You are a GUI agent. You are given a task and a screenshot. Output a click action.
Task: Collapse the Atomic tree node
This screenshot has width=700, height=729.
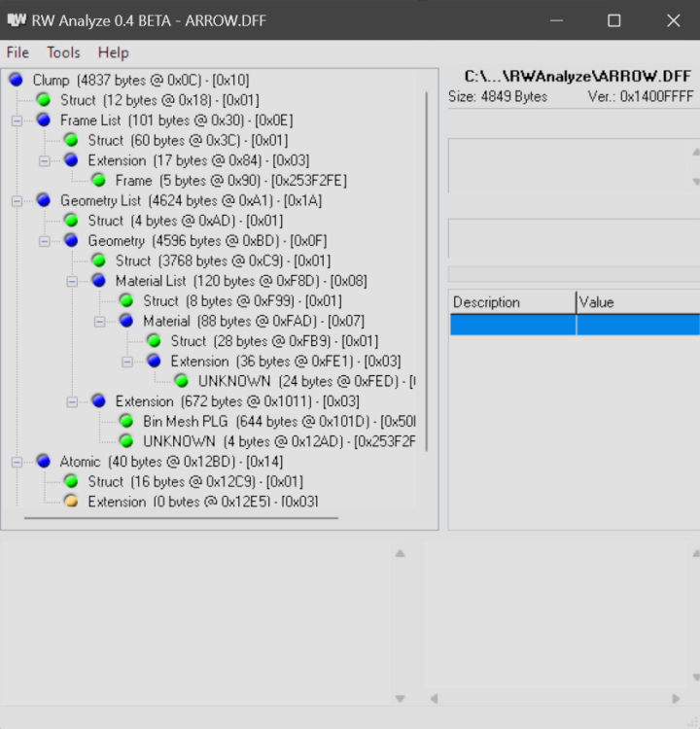click(x=17, y=462)
